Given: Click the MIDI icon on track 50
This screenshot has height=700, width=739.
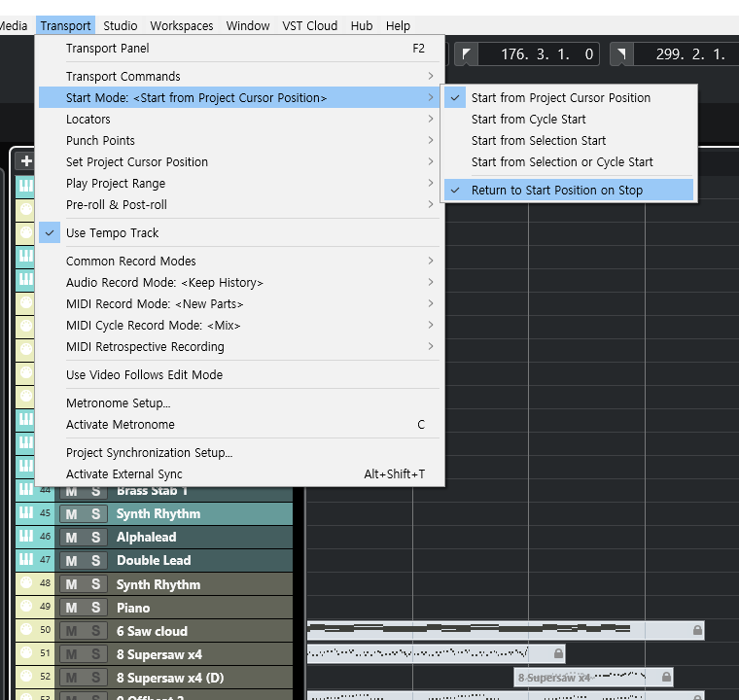Looking at the screenshot, I should [x=25, y=631].
